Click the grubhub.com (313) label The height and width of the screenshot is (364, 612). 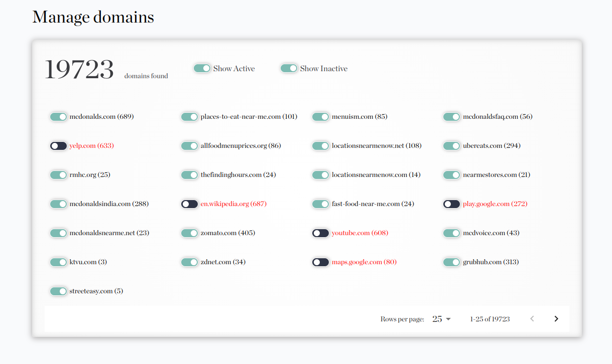[x=491, y=262]
